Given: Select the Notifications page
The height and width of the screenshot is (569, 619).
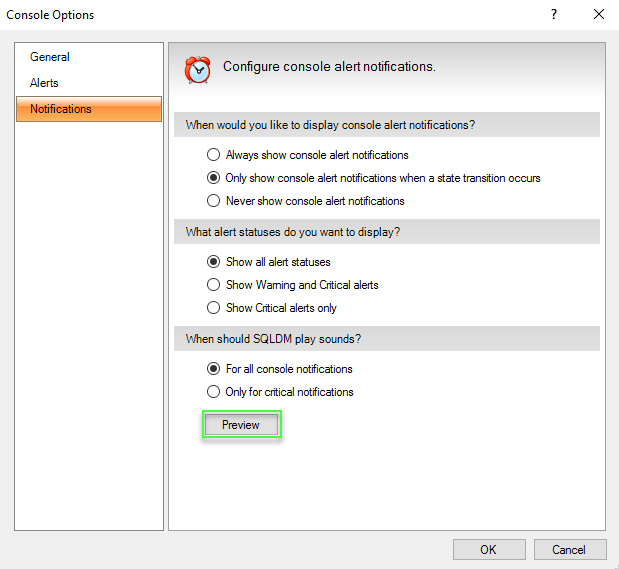Looking at the screenshot, I should point(61,109).
